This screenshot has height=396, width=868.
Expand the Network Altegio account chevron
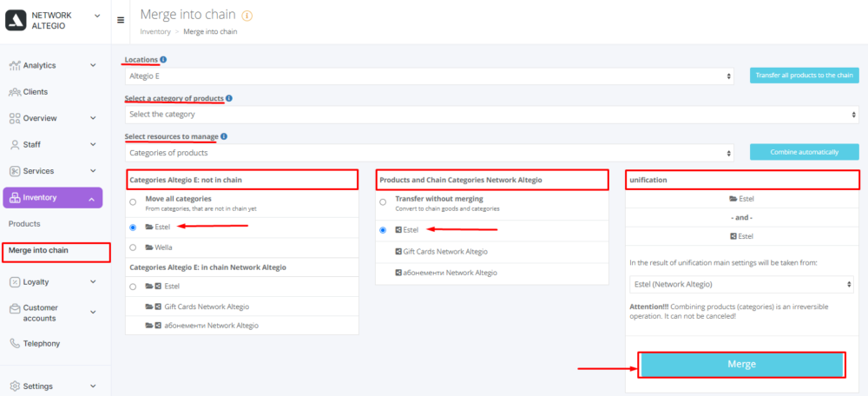[x=97, y=16]
